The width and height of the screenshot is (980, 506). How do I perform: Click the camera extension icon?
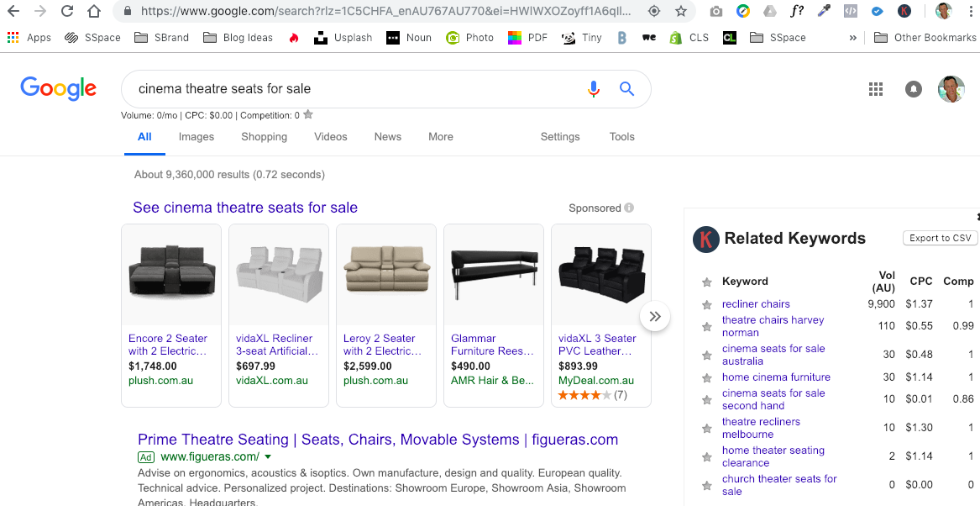click(716, 11)
